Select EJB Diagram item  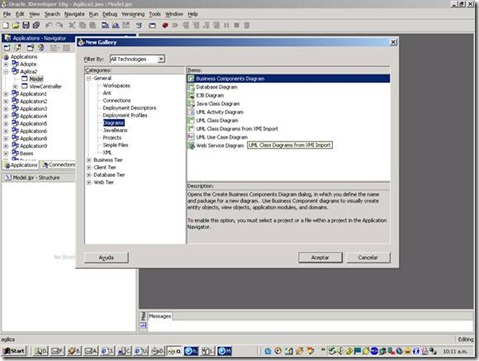210,95
